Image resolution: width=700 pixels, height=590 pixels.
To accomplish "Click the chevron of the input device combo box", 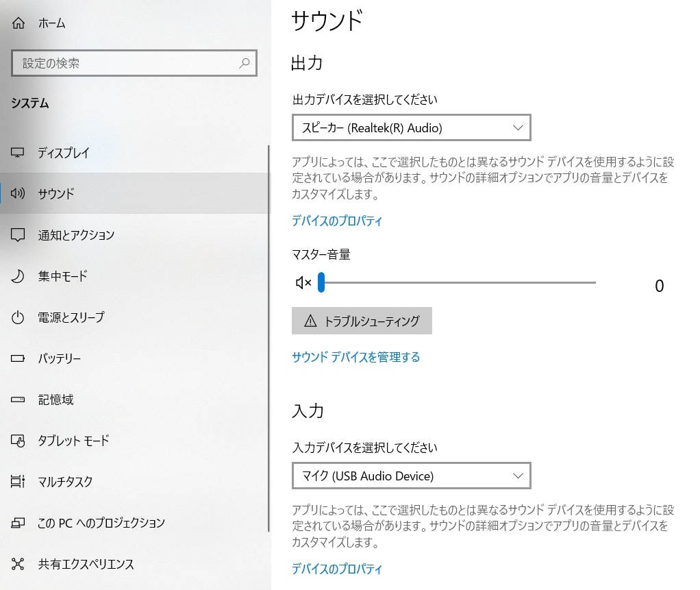I will [518, 476].
